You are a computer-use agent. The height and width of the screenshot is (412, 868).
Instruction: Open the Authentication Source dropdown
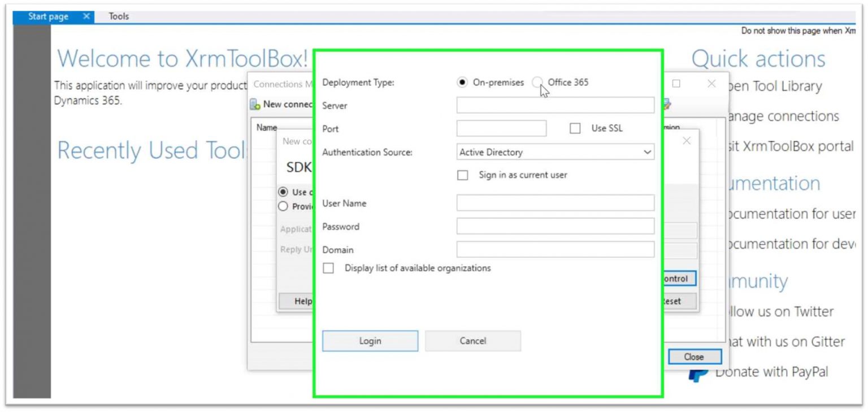click(648, 152)
